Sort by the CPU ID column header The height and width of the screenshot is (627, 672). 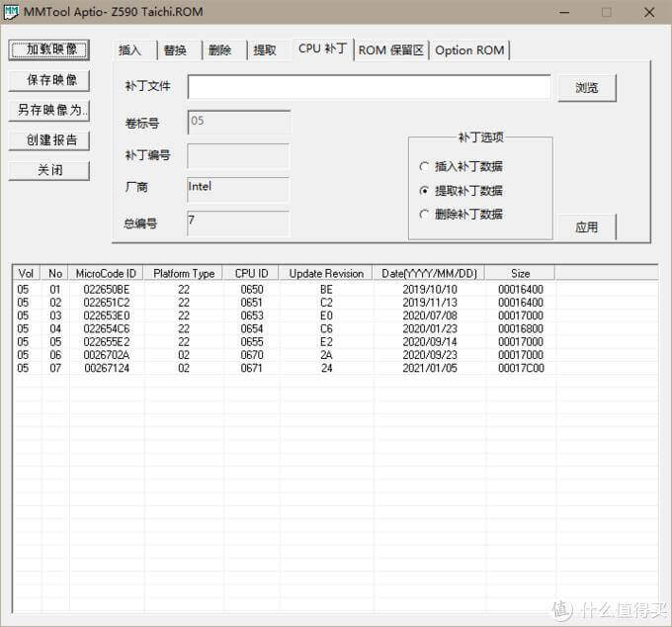pos(251,273)
